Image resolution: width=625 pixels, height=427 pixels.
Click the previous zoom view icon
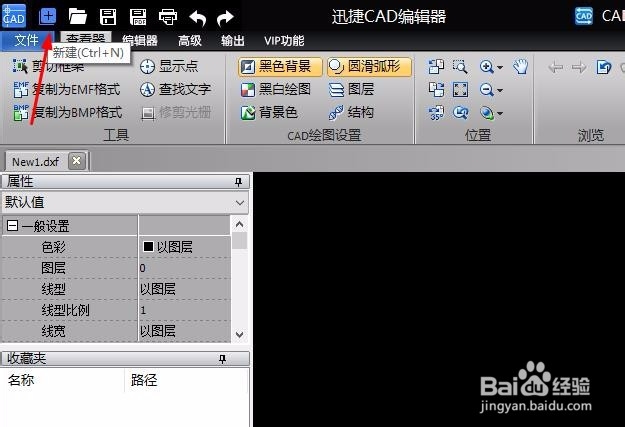460,113
